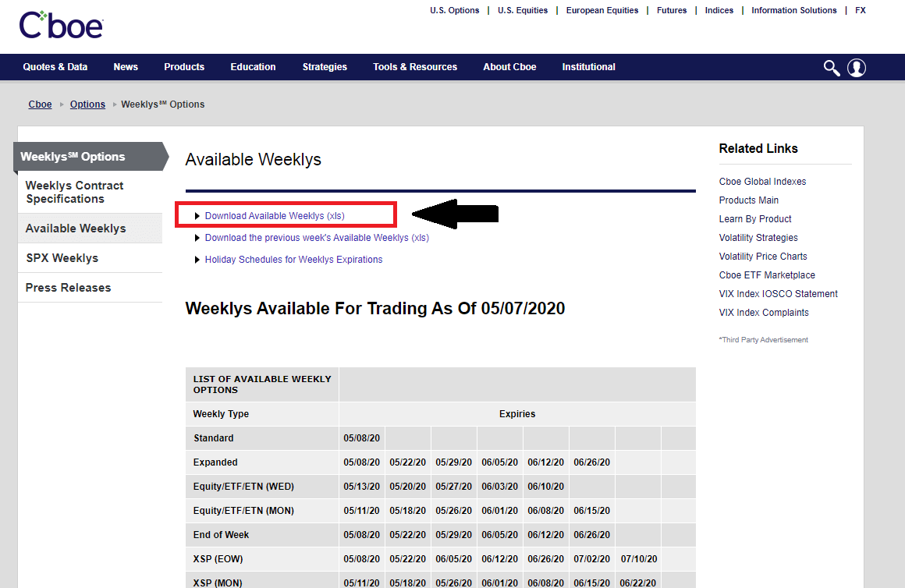This screenshot has width=905, height=588.
Task: Open Press Releases sidebar item
Action: 69,288
